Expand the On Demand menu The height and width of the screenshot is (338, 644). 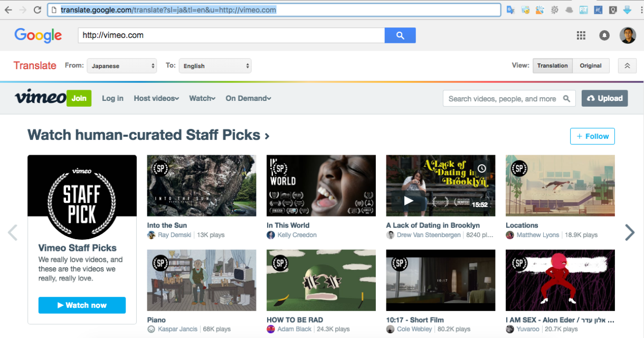[248, 98]
